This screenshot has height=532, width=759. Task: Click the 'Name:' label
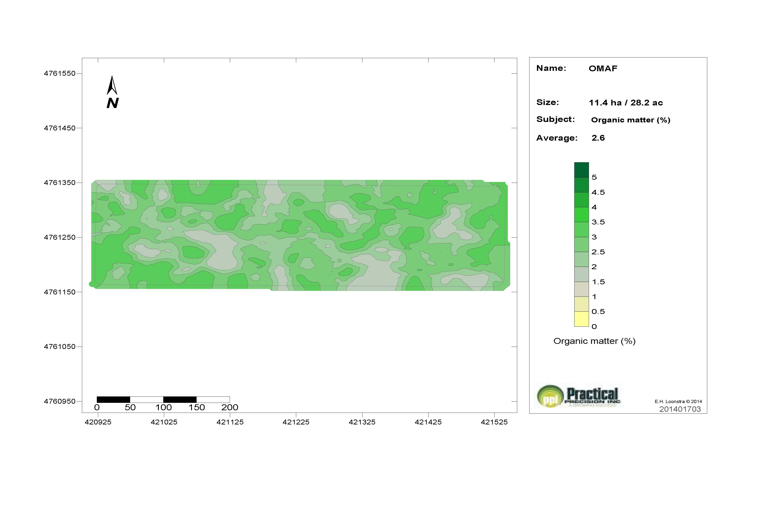click(551, 68)
